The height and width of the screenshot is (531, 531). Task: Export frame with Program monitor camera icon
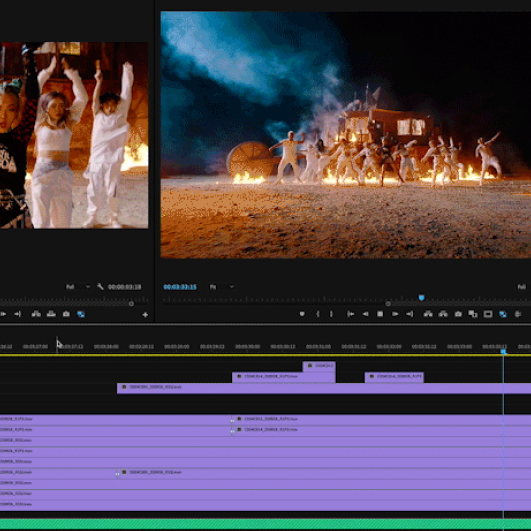click(458, 314)
